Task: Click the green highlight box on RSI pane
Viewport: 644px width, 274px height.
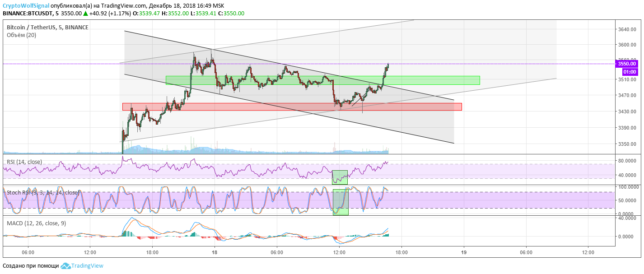Action: tap(340, 177)
